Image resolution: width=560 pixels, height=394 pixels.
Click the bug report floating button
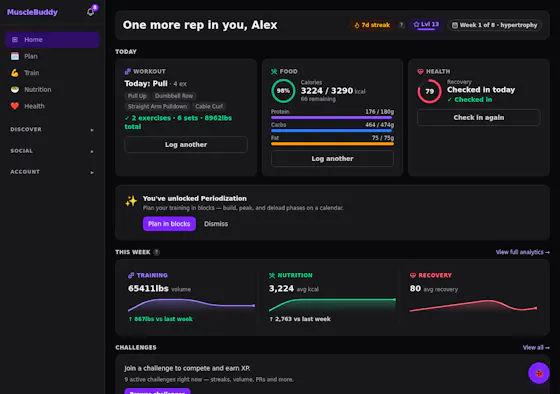539,373
